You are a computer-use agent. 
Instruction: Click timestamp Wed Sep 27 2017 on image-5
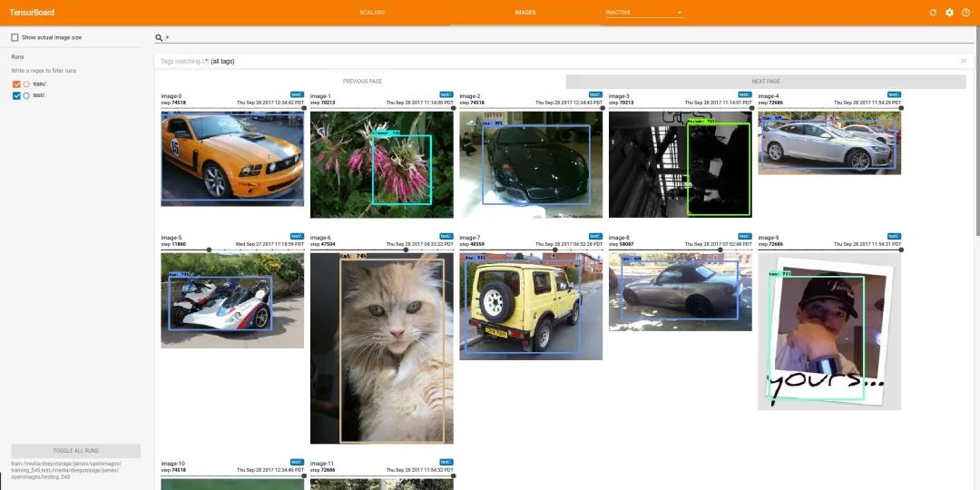point(269,244)
